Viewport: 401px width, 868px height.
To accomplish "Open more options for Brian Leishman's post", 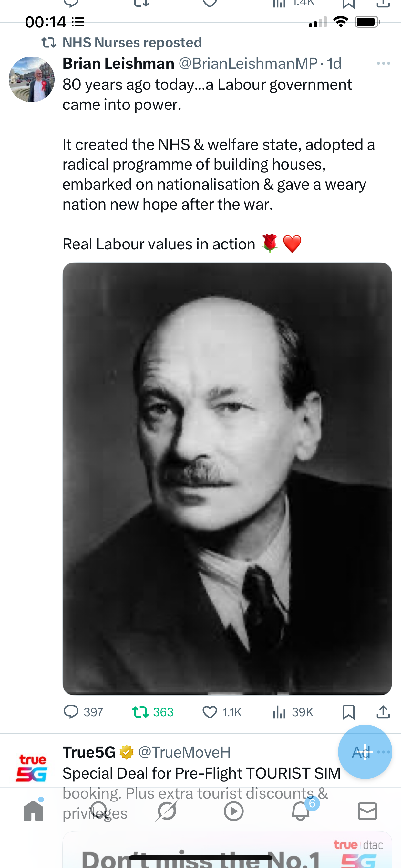I will tap(384, 63).
